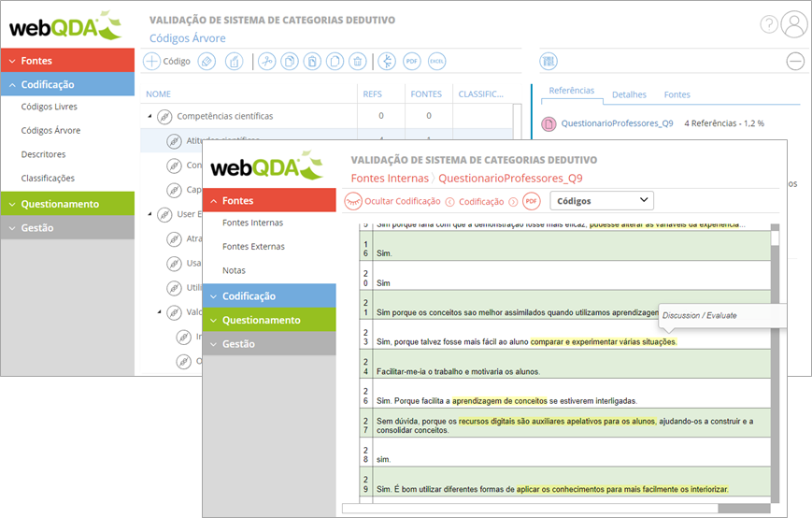
Task: Open Fontes Internas in the front sidebar
Action: click(x=252, y=223)
